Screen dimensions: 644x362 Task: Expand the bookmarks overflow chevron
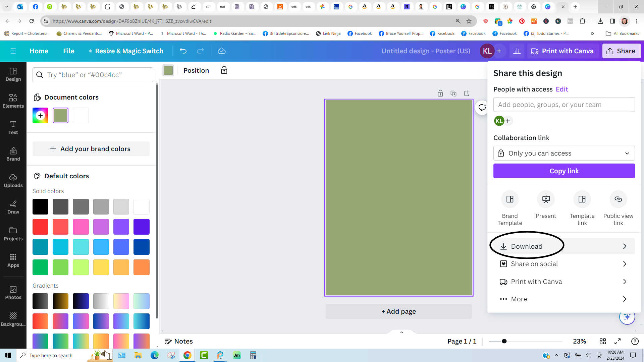(592, 34)
